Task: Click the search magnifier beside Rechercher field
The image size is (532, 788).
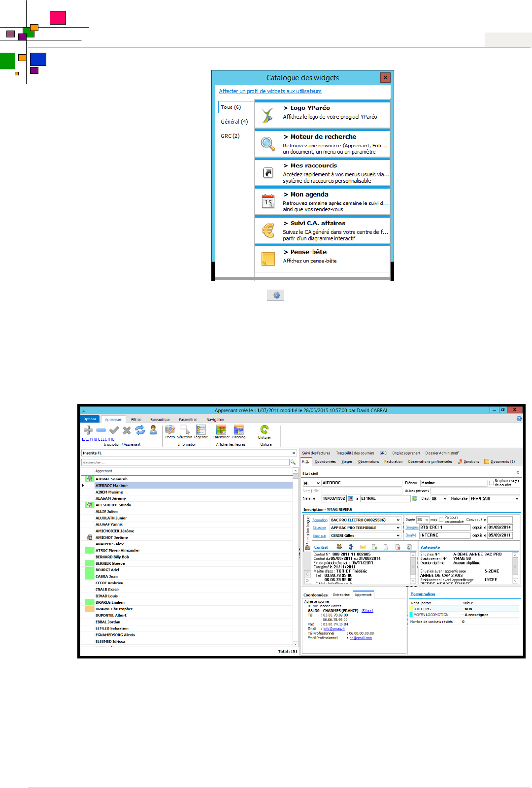Action: 293,462
